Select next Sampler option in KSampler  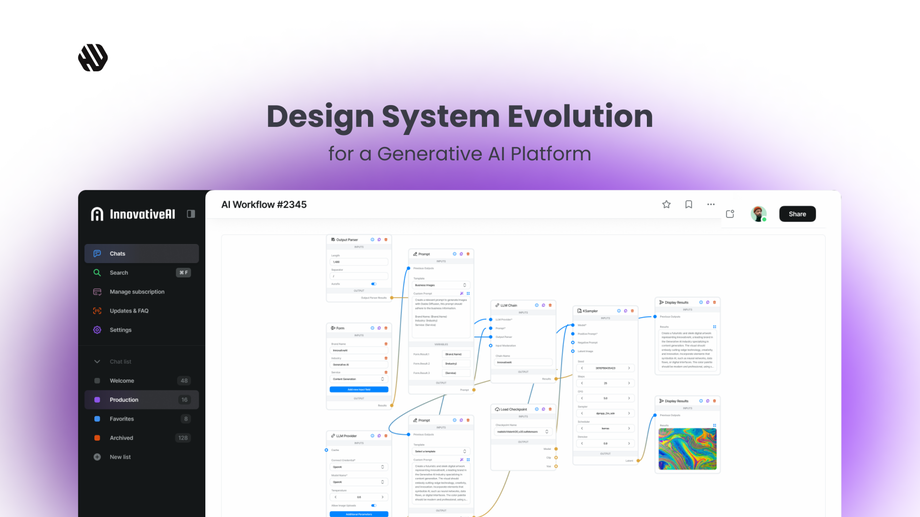[629, 413]
